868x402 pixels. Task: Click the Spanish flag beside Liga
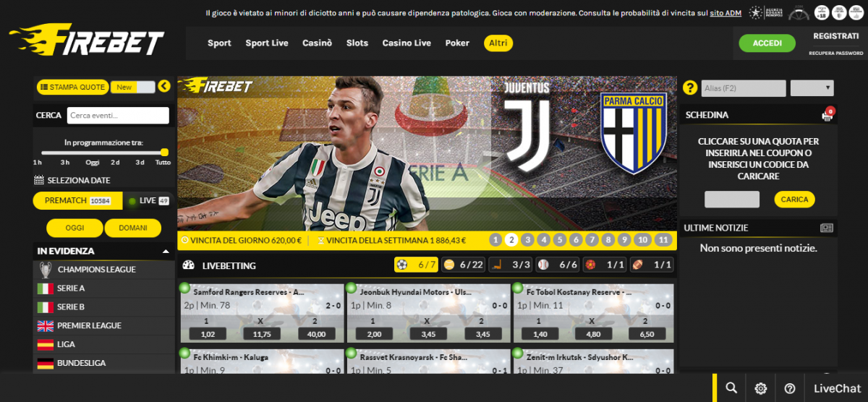tap(46, 345)
